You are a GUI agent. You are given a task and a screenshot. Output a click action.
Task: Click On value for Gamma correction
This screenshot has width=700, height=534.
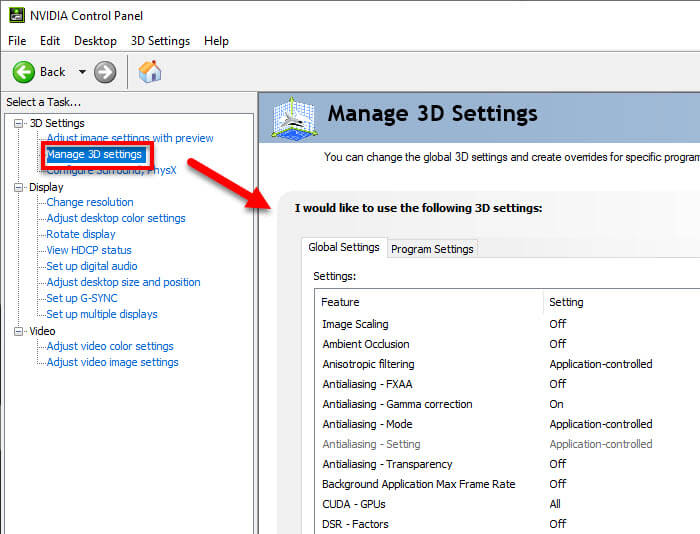click(x=556, y=405)
